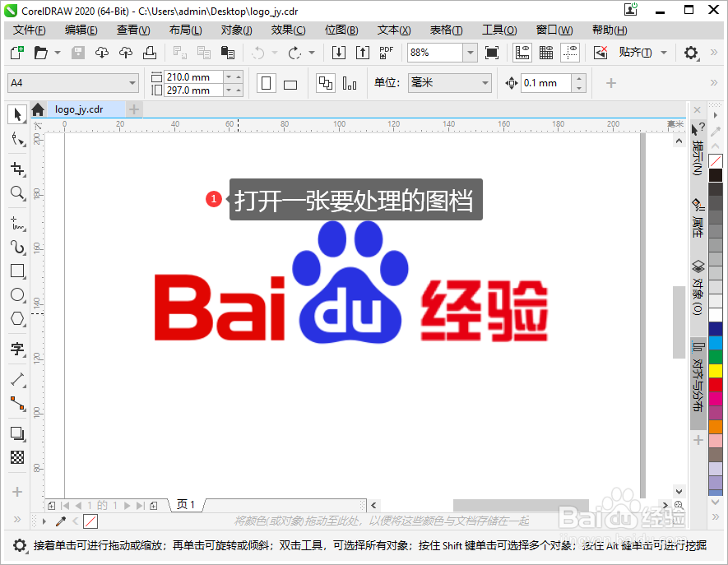
Task: Click the Redo arrow icon
Action: (294, 53)
